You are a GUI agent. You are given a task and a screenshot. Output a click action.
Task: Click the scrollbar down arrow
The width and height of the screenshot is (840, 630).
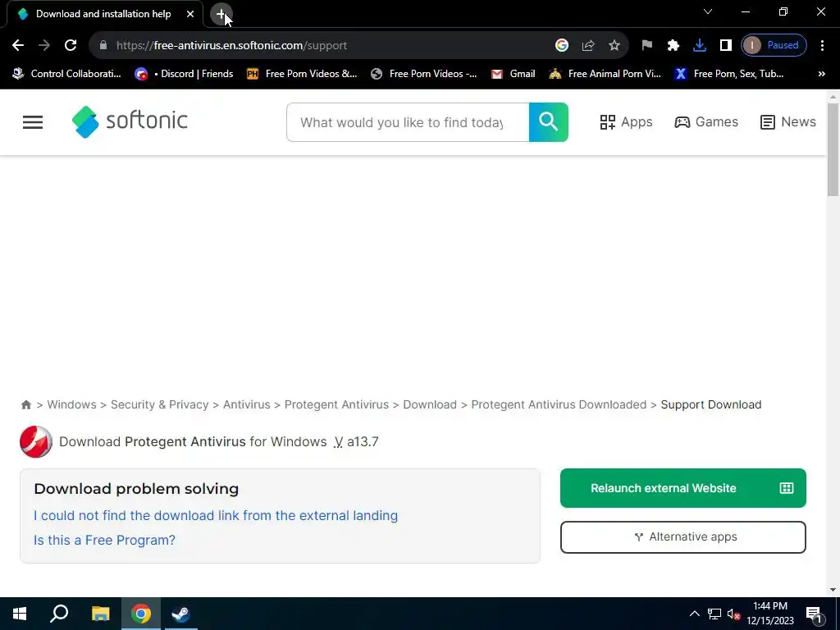click(x=833, y=590)
